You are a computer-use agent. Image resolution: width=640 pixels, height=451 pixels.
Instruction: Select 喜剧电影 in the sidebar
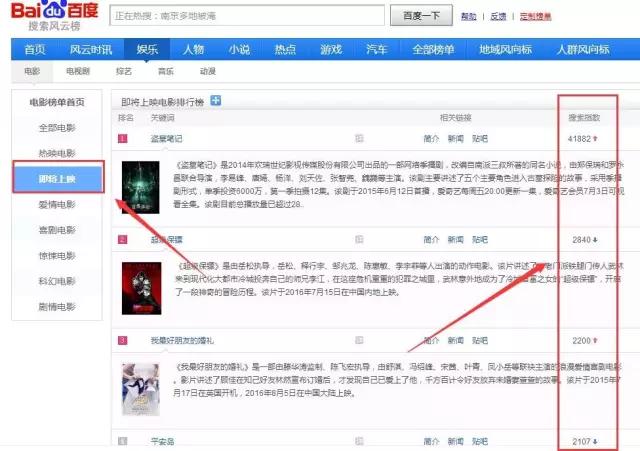[57, 230]
